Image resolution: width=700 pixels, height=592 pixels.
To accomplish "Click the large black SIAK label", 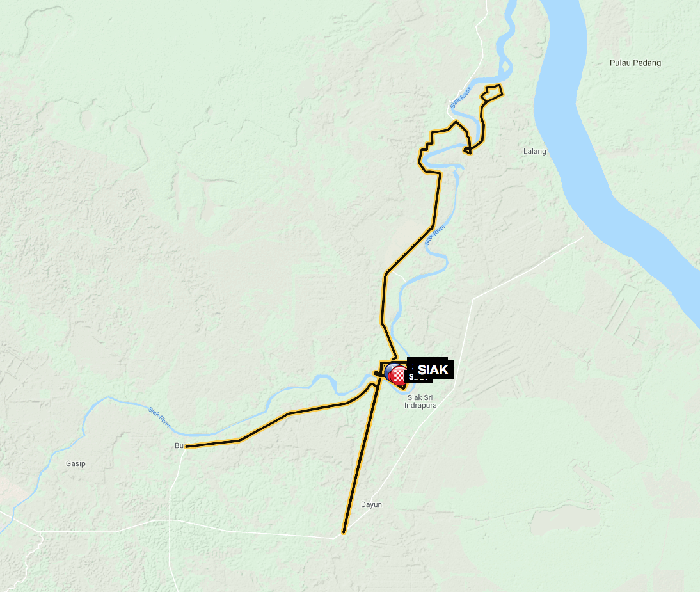I will point(431,369).
